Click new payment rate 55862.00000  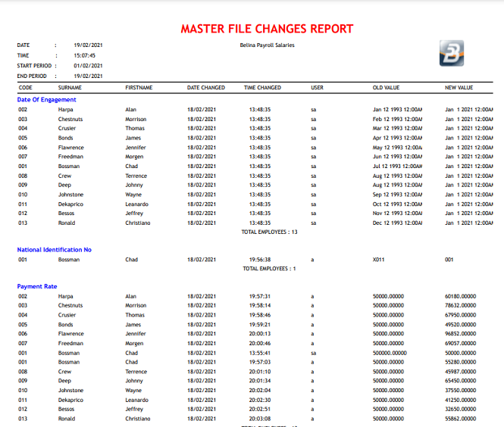pos(460,419)
